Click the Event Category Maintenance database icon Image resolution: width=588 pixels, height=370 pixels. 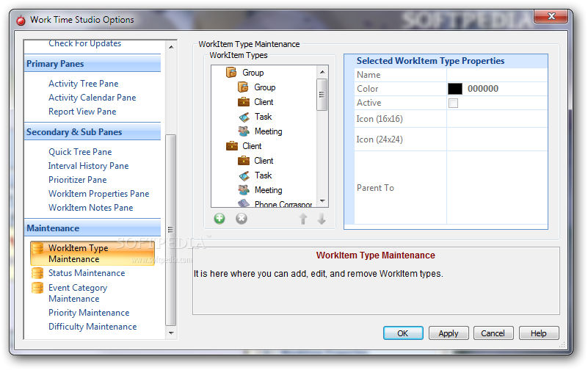(37, 288)
